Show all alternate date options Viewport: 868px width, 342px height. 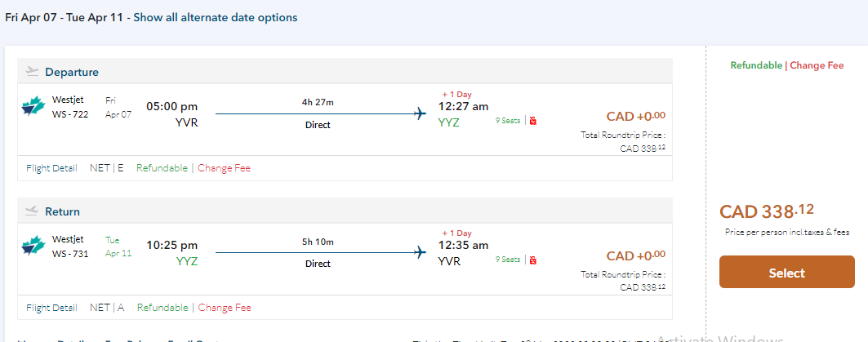pos(216,17)
